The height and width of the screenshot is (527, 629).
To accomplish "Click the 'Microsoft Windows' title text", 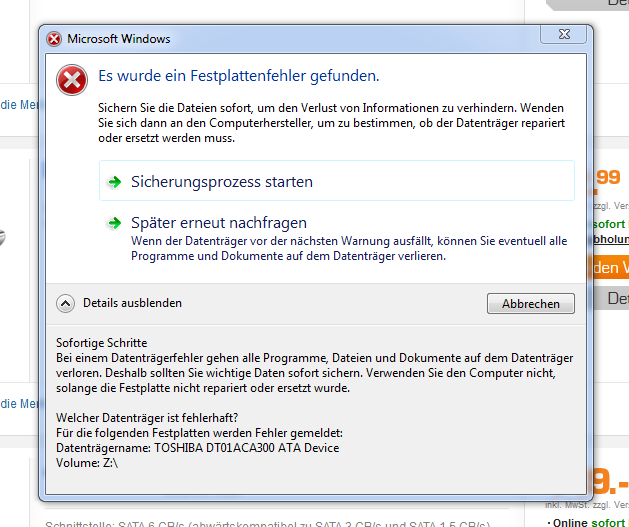I will tap(119, 39).
